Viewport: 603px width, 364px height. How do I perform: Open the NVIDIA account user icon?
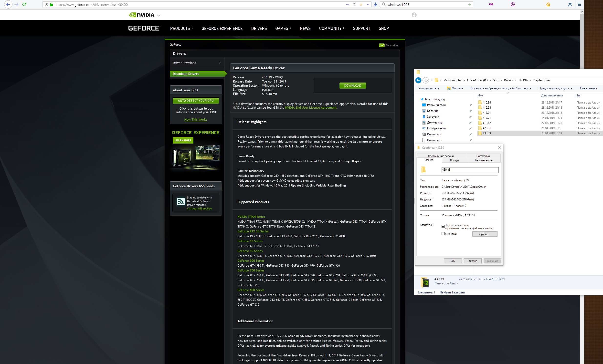tap(414, 15)
